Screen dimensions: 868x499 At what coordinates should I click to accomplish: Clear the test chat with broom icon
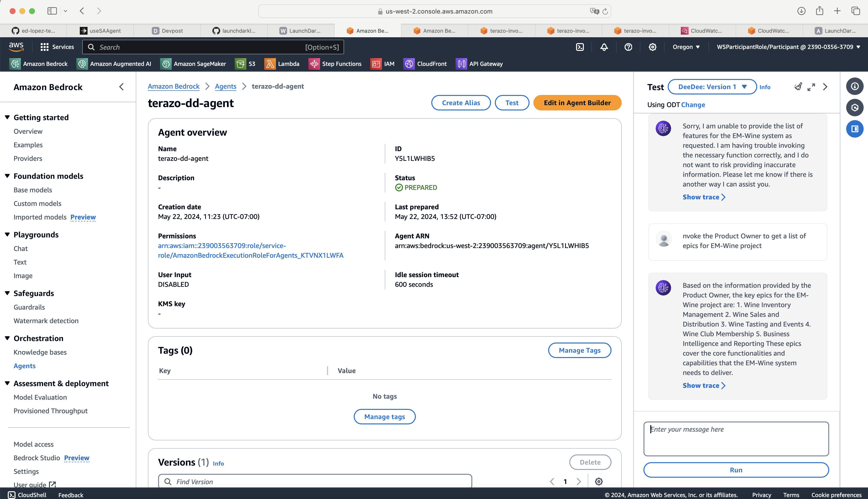coord(798,87)
